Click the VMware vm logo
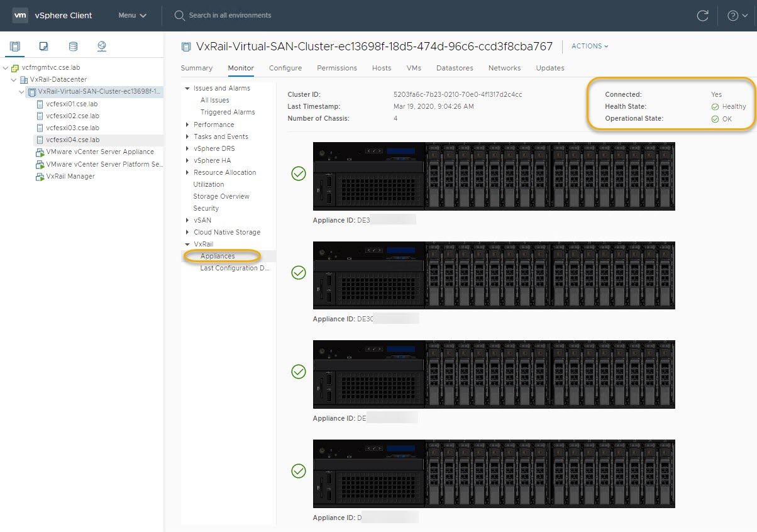Screen dimensions: 757x532 [x=21, y=16]
